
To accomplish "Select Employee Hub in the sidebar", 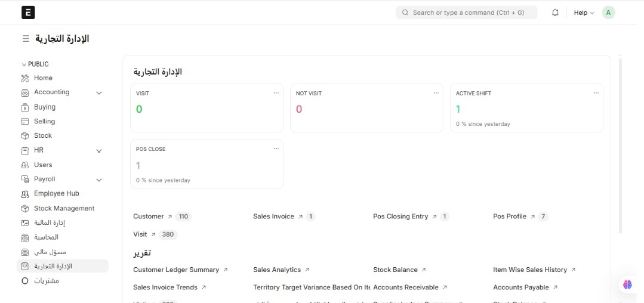I will coord(56,194).
